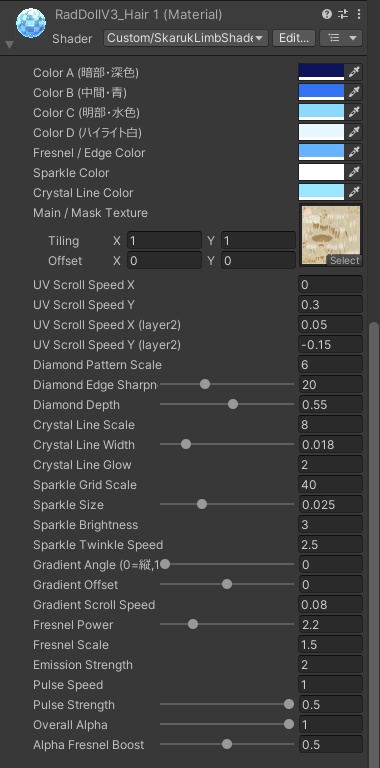Open the material preset selector icon
The width and height of the screenshot is (380, 768).
click(x=343, y=14)
